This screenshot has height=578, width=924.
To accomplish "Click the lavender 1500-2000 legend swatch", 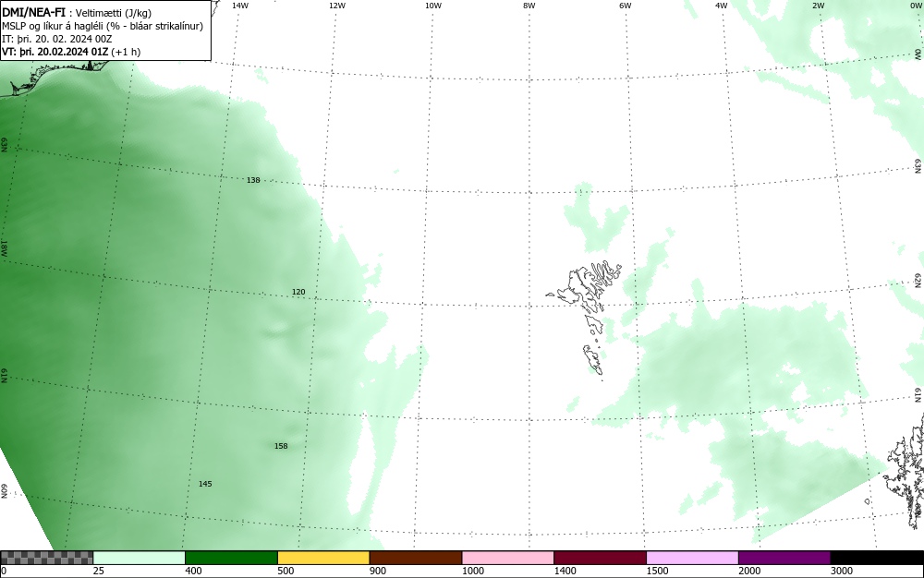I will [x=692, y=558].
